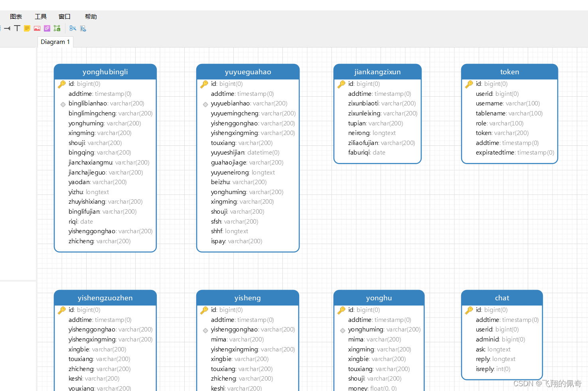588x391 pixels.
Task: Open the 图表 menu
Action: tap(16, 16)
